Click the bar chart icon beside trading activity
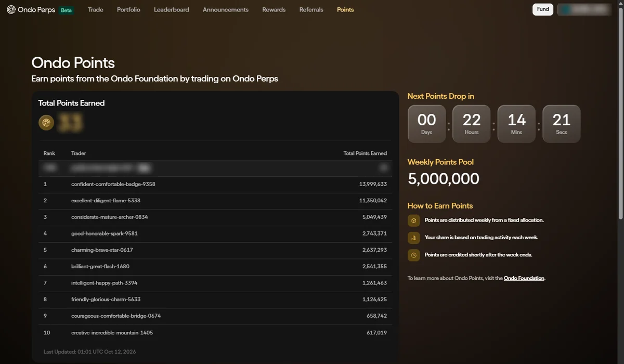The height and width of the screenshot is (364, 624). [414, 238]
